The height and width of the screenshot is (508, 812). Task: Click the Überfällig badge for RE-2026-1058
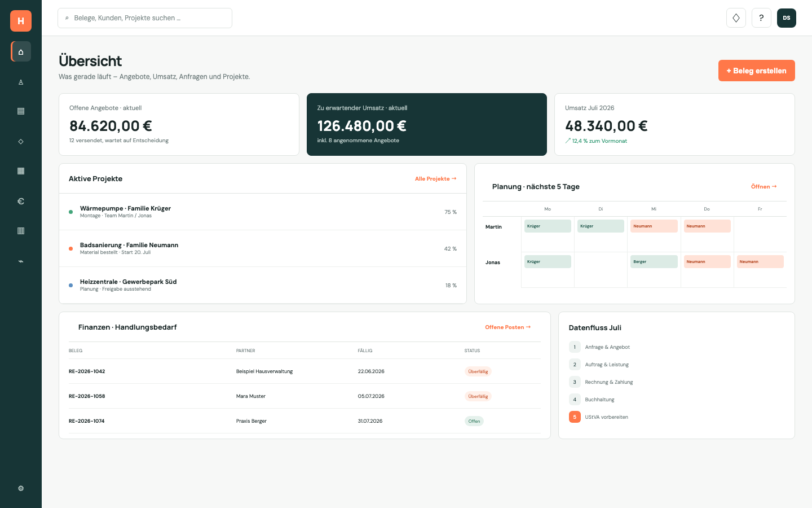click(x=478, y=396)
